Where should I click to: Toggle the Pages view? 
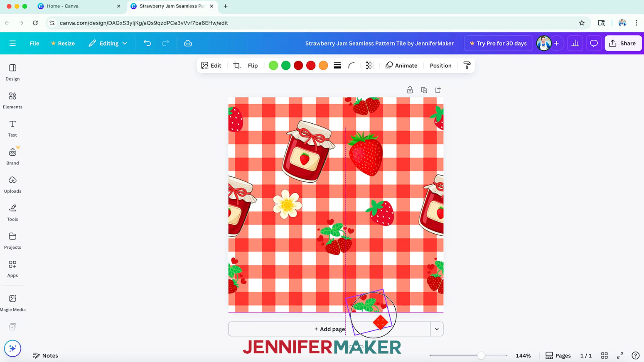point(558,356)
